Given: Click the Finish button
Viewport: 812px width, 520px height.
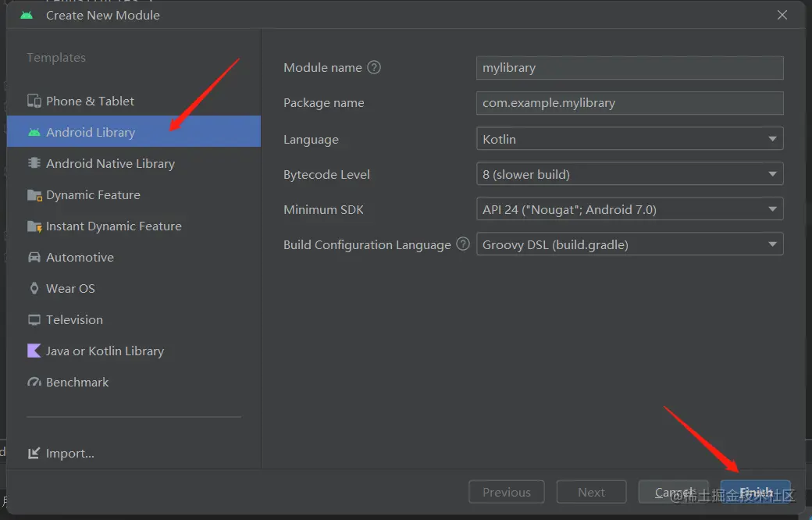Looking at the screenshot, I should tap(756, 492).
